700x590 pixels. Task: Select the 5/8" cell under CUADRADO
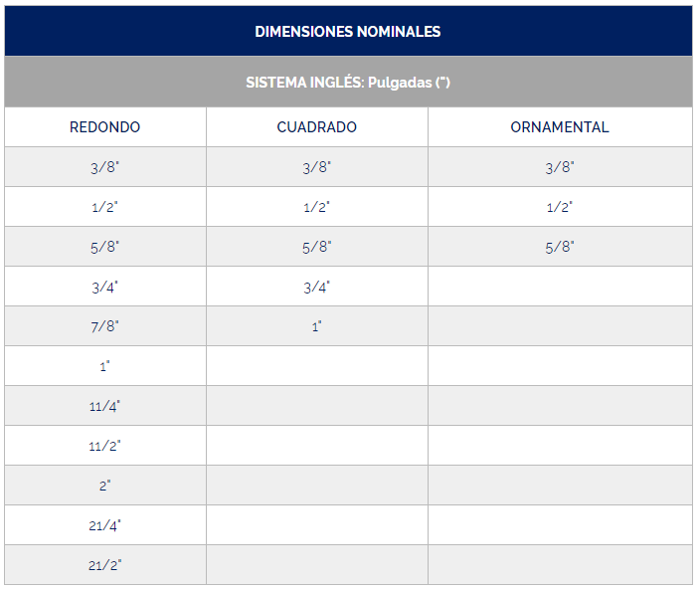(x=317, y=247)
